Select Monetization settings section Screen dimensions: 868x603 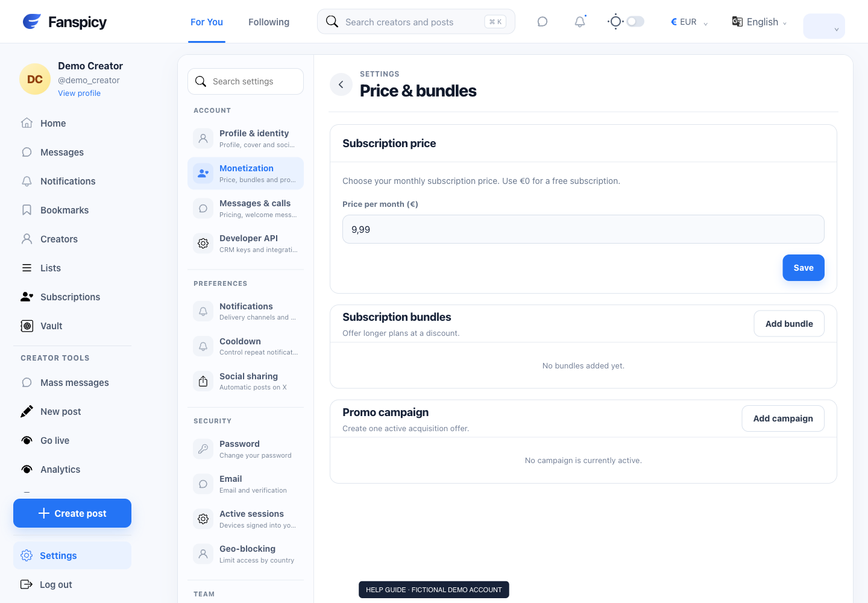[245, 173]
